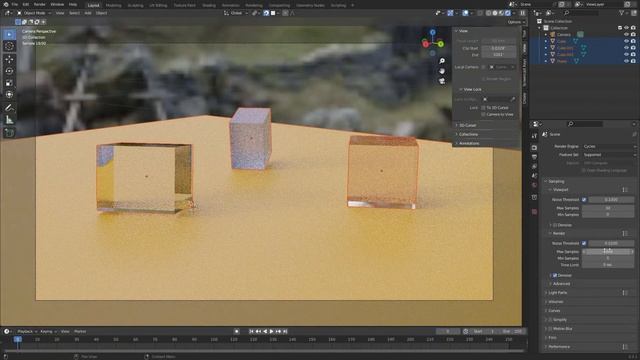This screenshot has height=360, width=640.
Task: Open the viewport Add menu
Action: (x=88, y=13)
